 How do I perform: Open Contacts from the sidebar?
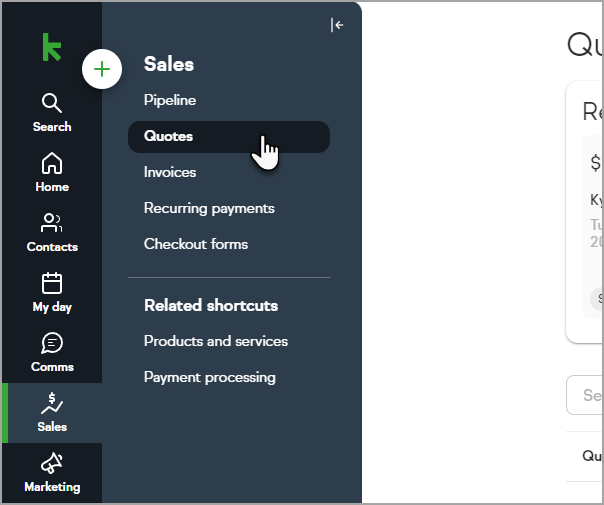[x=52, y=223]
